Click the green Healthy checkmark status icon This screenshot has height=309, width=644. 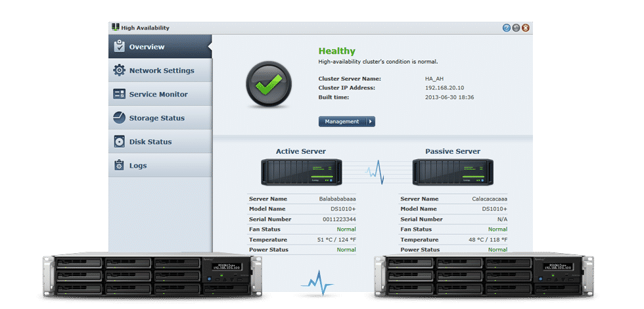tap(269, 84)
